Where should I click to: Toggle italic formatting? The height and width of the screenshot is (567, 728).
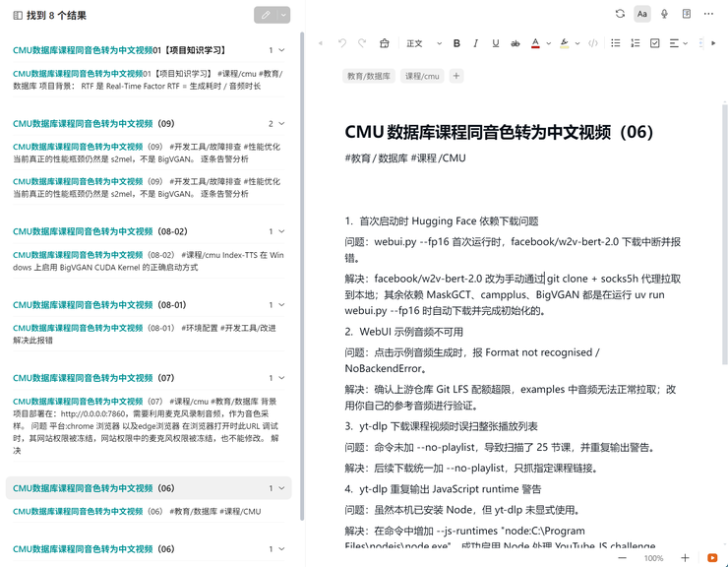click(x=475, y=43)
